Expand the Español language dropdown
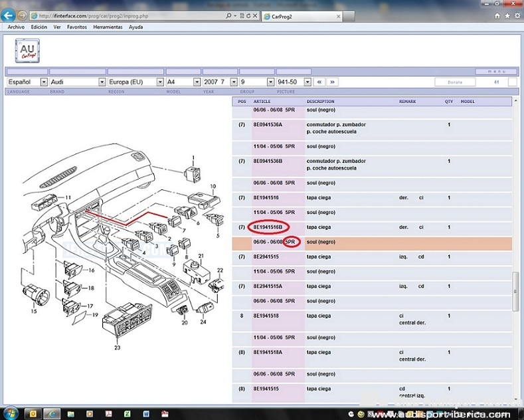 click(44, 82)
